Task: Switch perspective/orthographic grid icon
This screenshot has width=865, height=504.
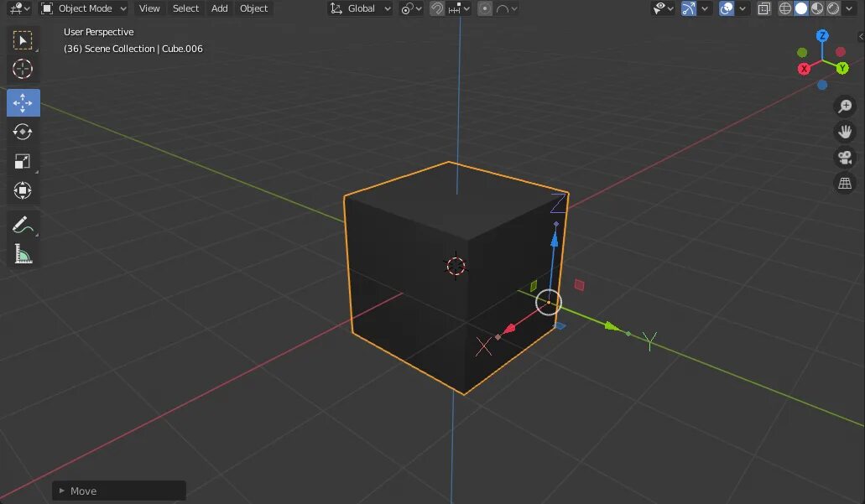Action: [845, 183]
